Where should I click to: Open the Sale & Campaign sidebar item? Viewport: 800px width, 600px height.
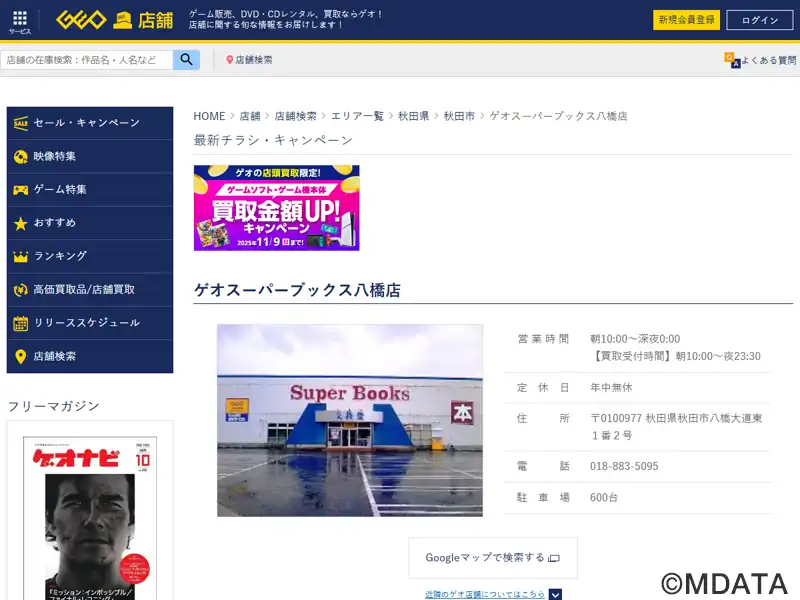[89, 123]
